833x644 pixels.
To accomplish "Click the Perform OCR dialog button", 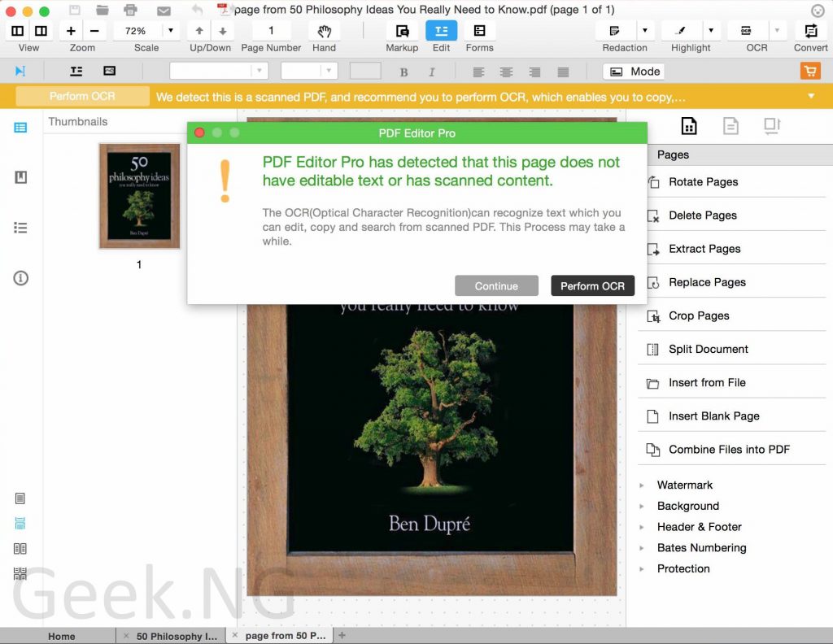I will pyautogui.click(x=592, y=285).
